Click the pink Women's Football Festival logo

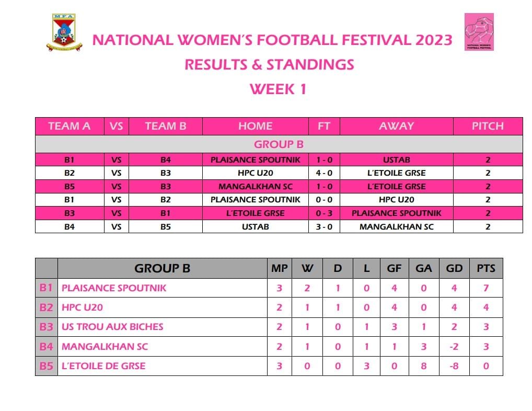479,32
